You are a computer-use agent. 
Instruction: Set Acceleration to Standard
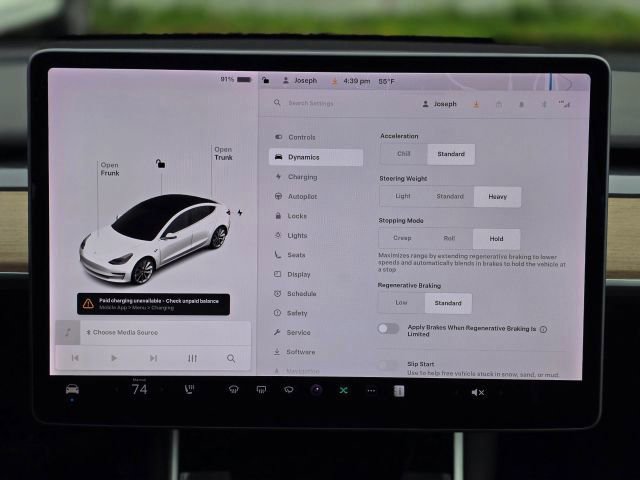pyautogui.click(x=451, y=154)
